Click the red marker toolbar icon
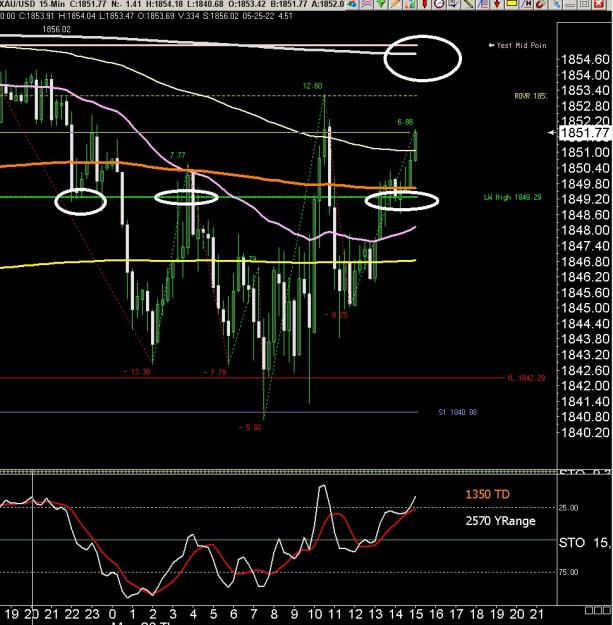Image resolution: width=613 pixels, height=625 pixels. coord(424,4)
